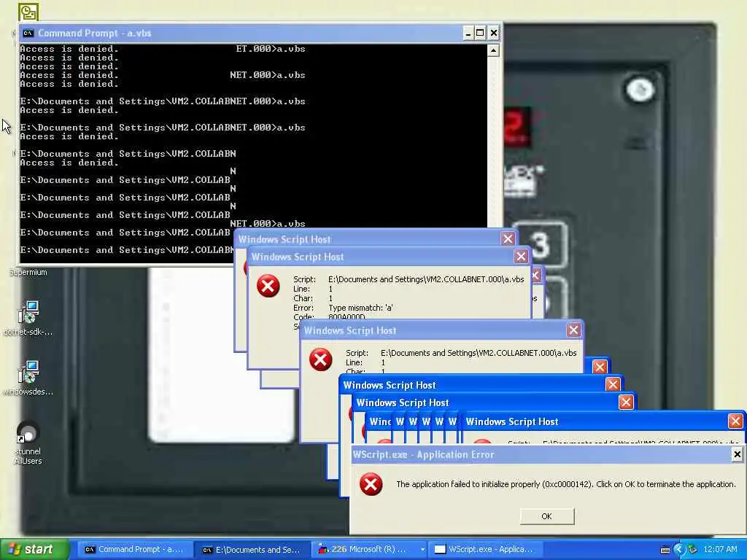Click error icon in Type mismatch script dialog
Viewport: 747px width, 560px height.
(x=268, y=286)
